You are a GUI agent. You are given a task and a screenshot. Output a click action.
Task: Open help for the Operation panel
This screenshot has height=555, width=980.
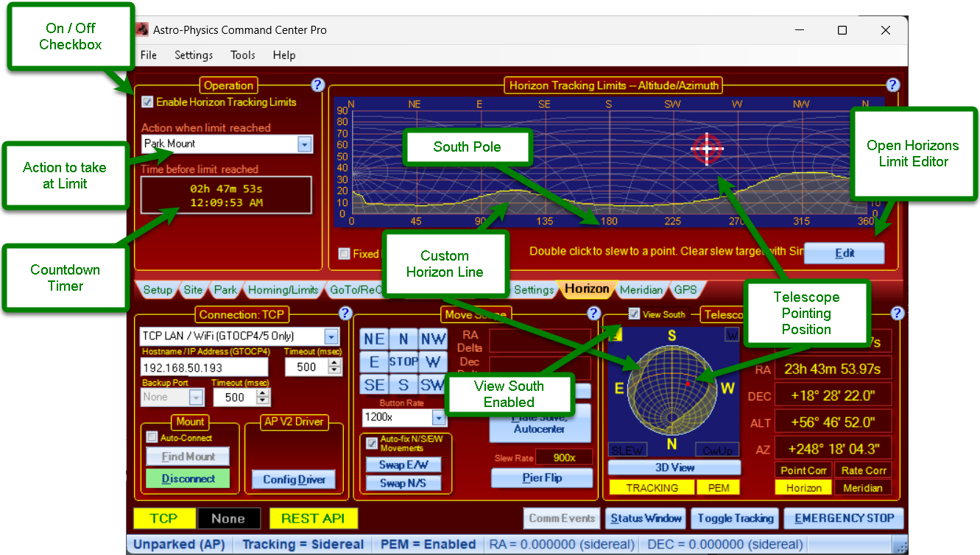click(318, 85)
